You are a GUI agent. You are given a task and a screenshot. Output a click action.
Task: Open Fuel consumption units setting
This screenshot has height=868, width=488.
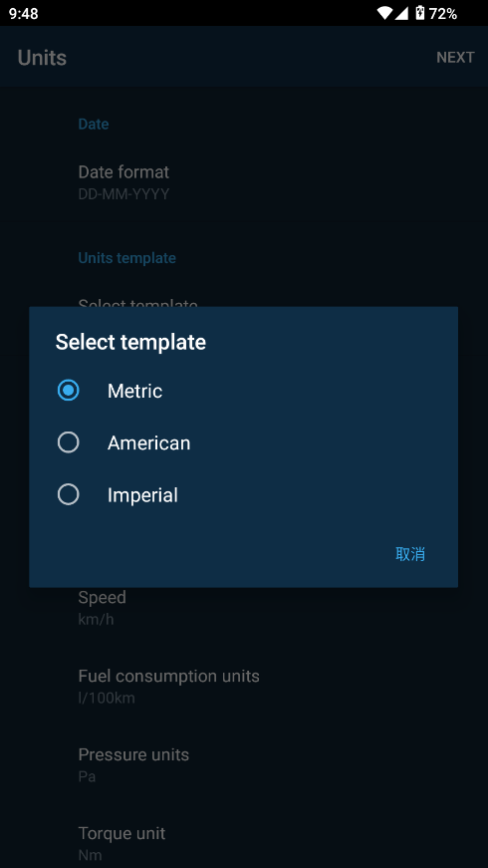click(x=244, y=687)
